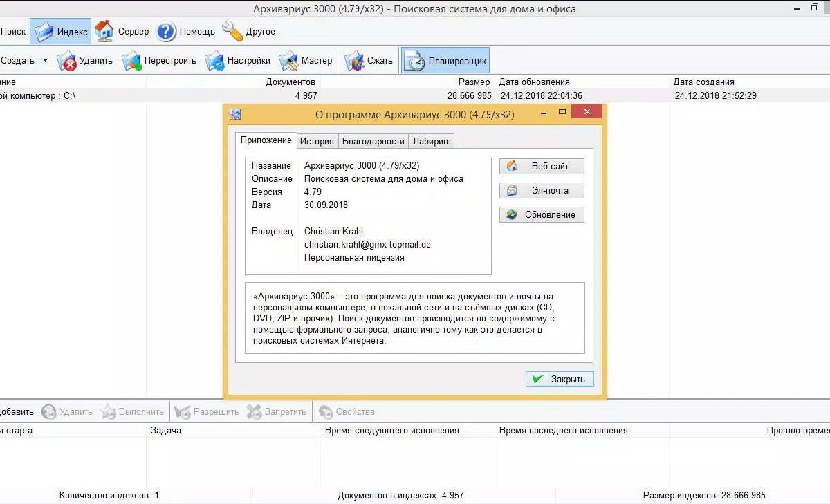This screenshot has height=504, width=830.
Task: Click Разрешить in the scheduler toolbar
Action: coord(207,412)
